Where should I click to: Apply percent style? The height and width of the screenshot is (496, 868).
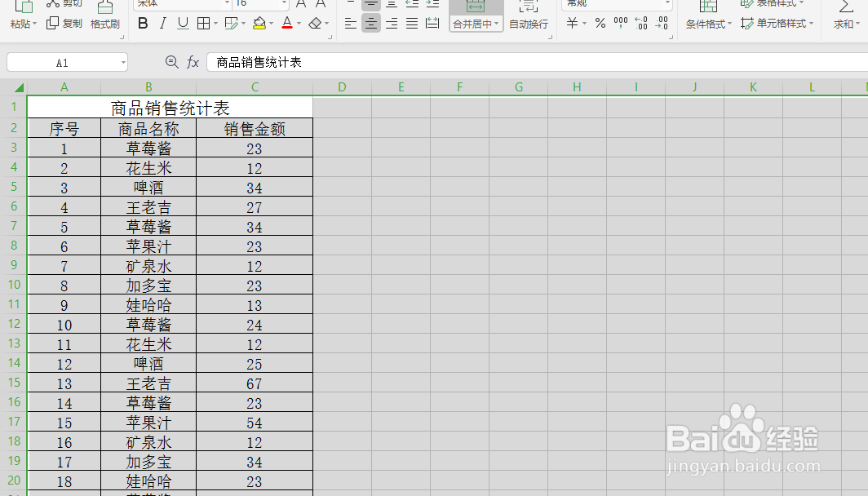point(600,23)
